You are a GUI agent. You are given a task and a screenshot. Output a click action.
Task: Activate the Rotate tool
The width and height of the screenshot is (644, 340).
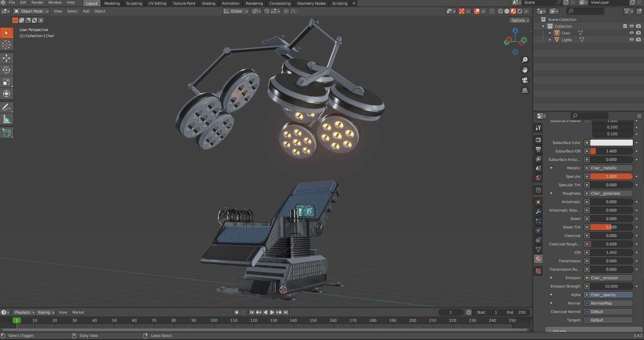tap(6, 70)
